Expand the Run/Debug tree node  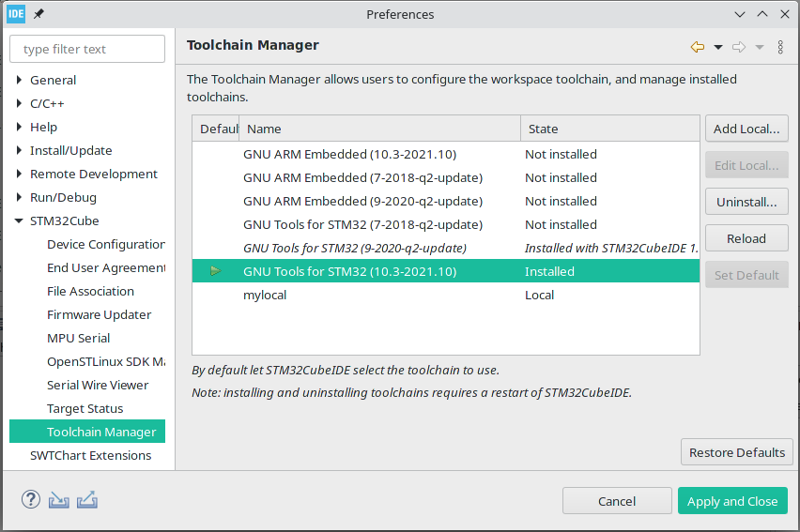(x=19, y=197)
